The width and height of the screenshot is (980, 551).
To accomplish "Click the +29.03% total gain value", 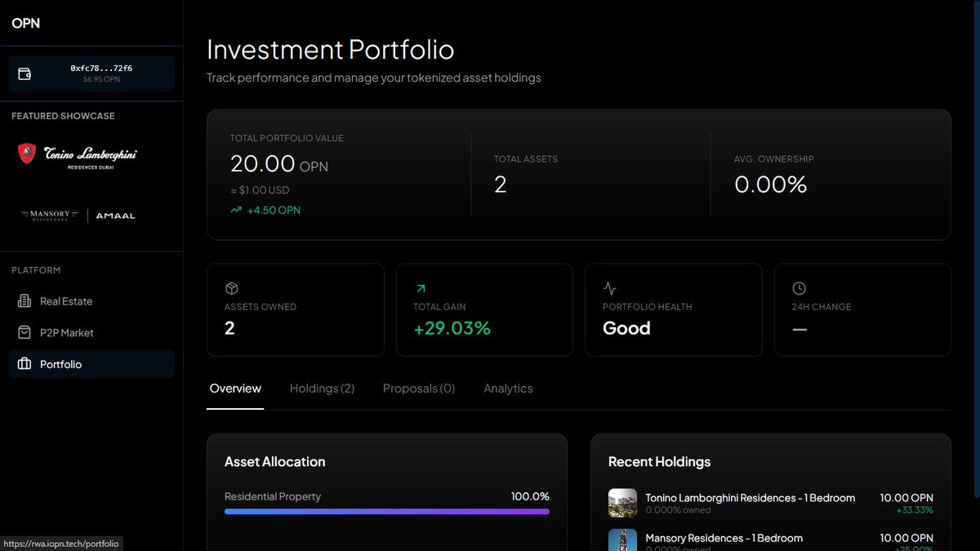I will (x=452, y=328).
